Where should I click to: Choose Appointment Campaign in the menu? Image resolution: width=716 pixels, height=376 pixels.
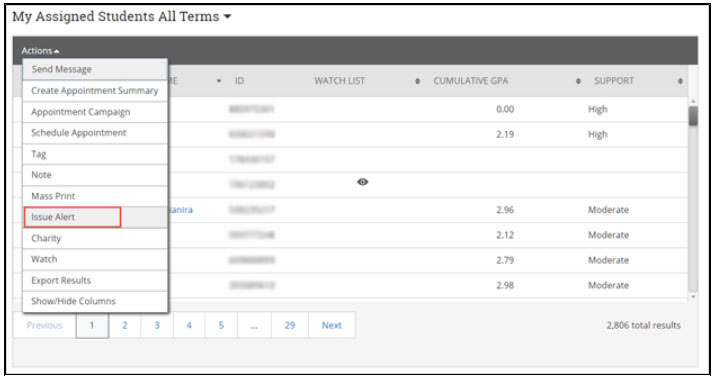[95, 112]
